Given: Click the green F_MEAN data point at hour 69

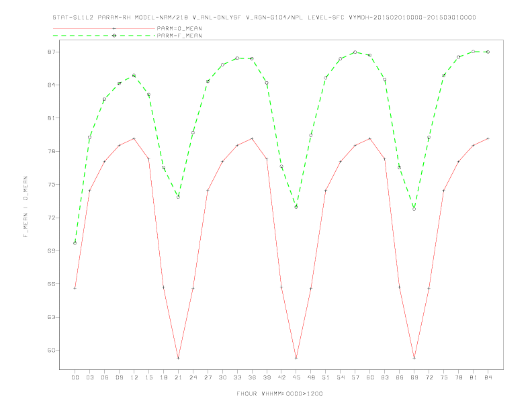Looking at the screenshot, I should click(x=414, y=210).
